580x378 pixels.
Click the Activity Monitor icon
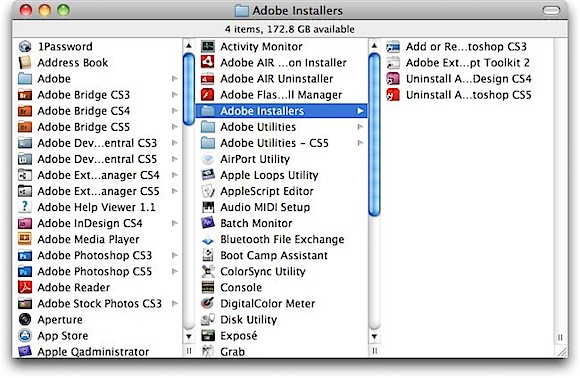tap(208, 47)
